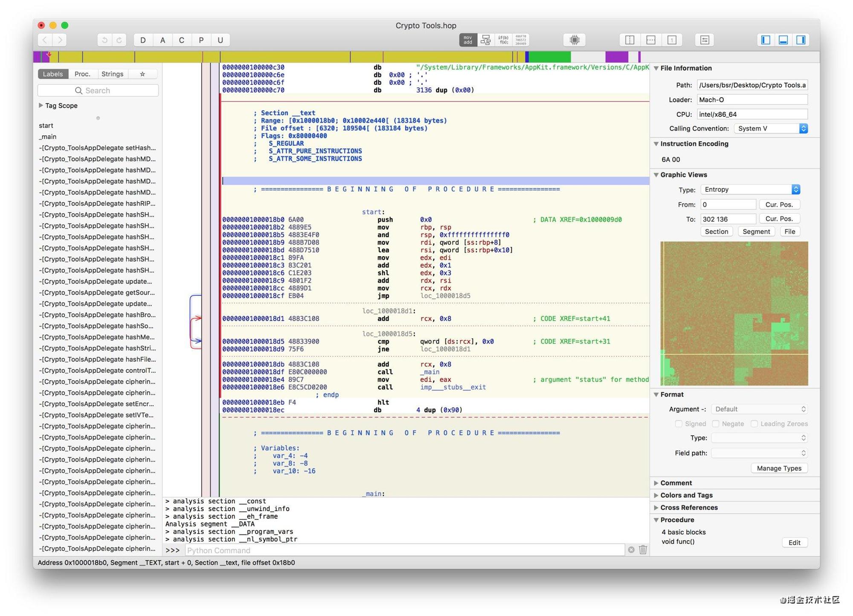Image resolution: width=853 pixels, height=616 pixels.
Task: Expand the Comment section
Action: [656, 483]
